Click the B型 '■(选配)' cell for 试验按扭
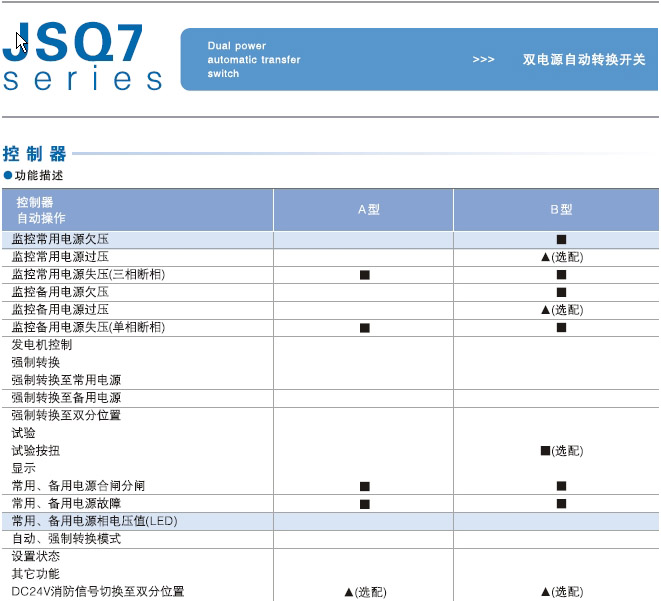 point(562,451)
